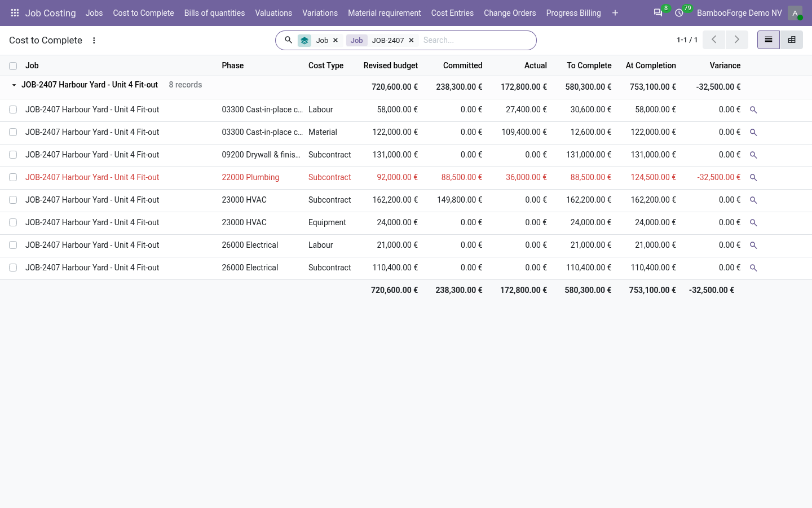
Task: Open the Progress Billing menu
Action: [x=573, y=13]
